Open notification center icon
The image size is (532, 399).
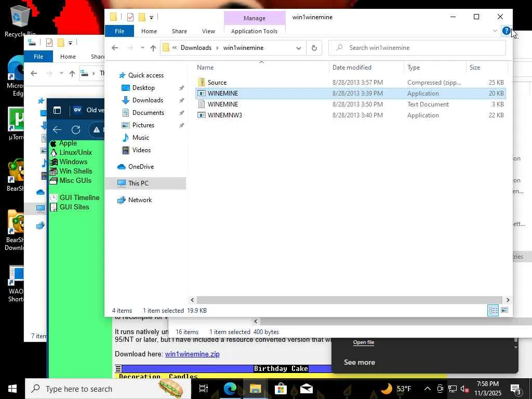click(x=516, y=390)
